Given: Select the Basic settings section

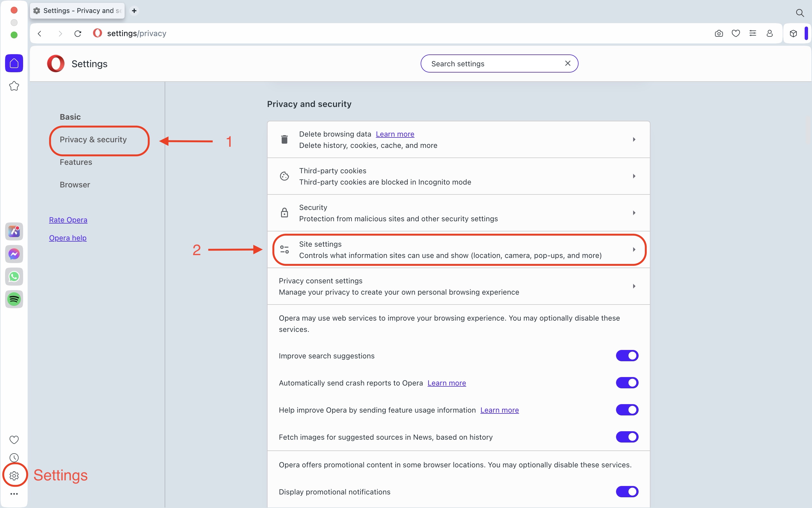Looking at the screenshot, I should [70, 117].
